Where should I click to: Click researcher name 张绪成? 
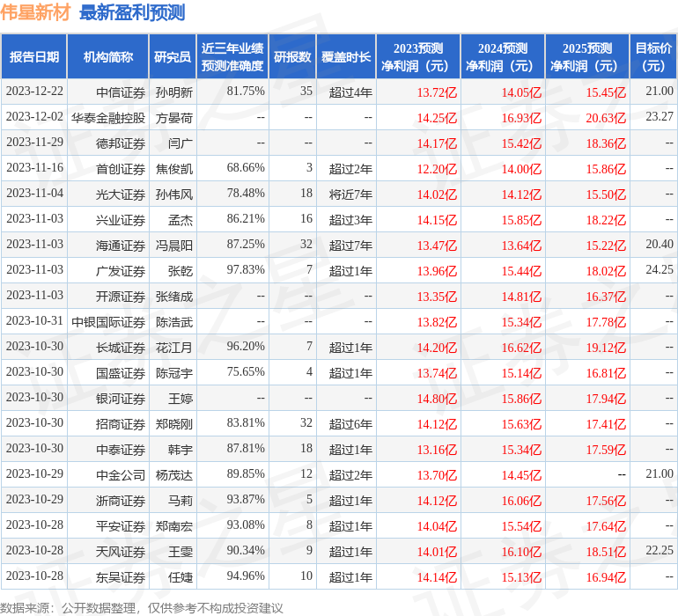(x=174, y=296)
